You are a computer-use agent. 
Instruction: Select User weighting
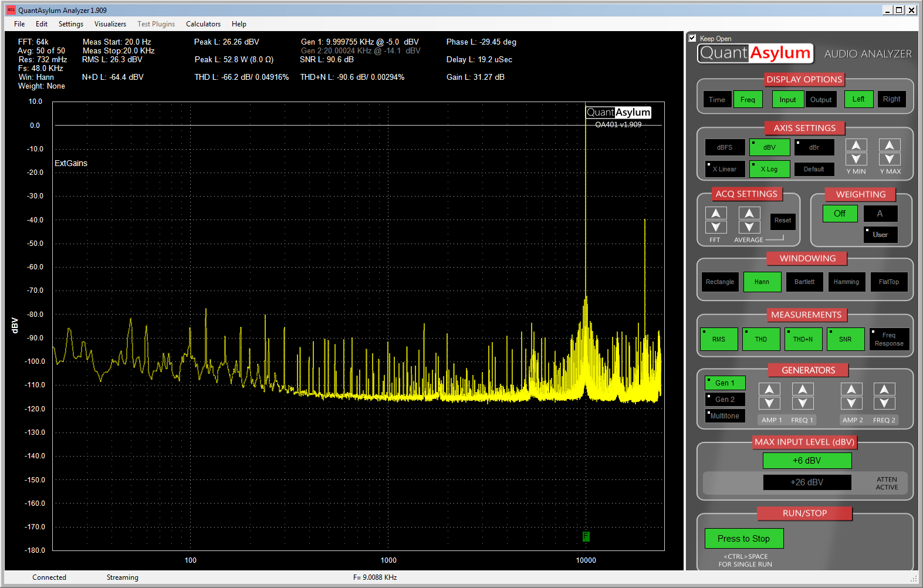880,235
